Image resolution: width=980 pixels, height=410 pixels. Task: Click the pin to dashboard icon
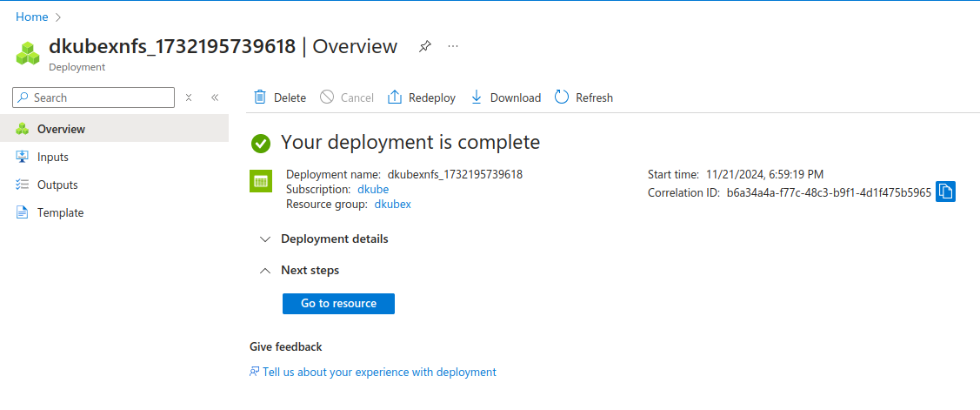(424, 46)
